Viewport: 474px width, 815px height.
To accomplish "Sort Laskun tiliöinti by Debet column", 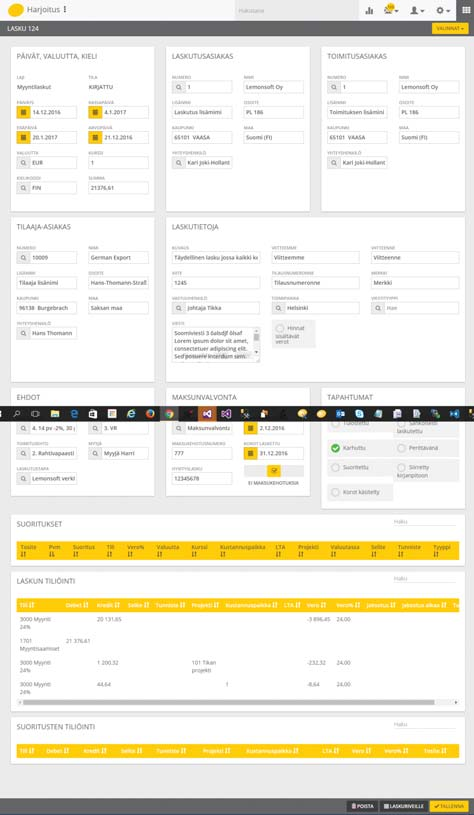I will click(77, 605).
